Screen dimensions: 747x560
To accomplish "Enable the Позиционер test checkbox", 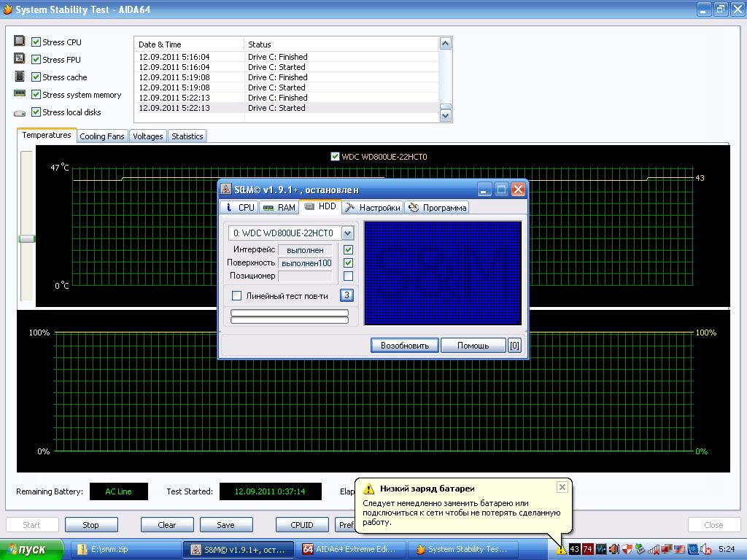I will pyautogui.click(x=348, y=276).
